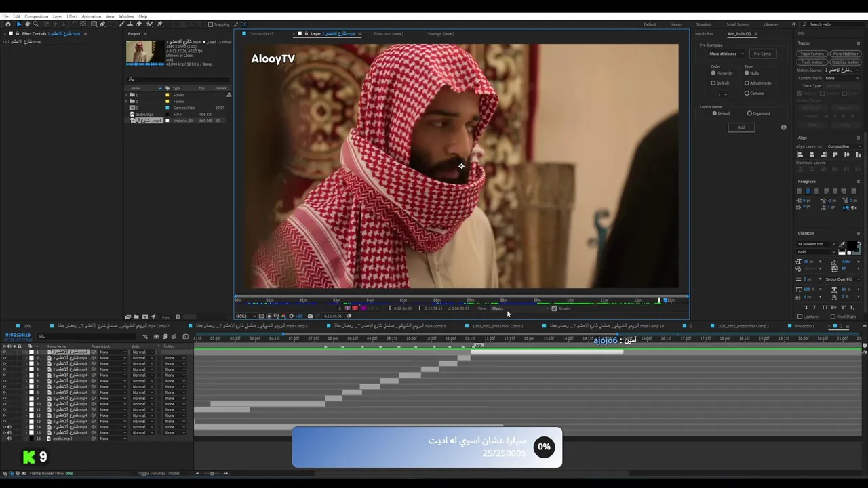Select the Camera type radio button
Viewport: 868px width, 488px height.
(x=747, y=94)
